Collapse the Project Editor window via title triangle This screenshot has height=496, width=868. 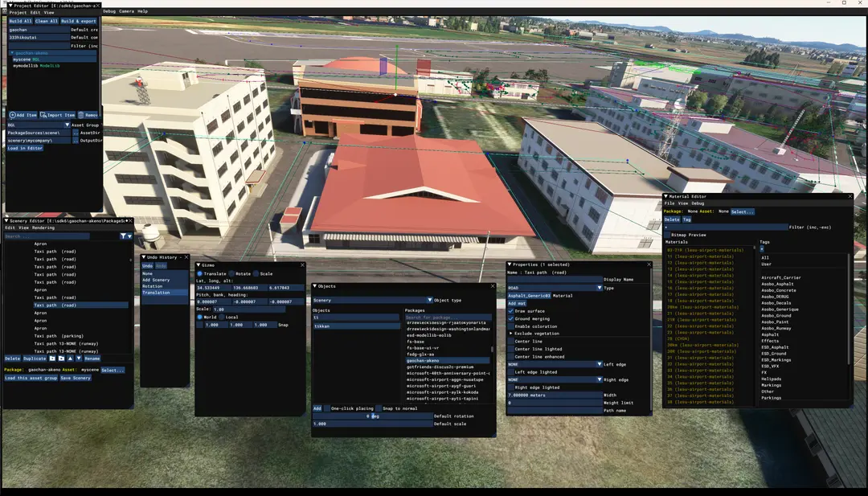[10, 6]
